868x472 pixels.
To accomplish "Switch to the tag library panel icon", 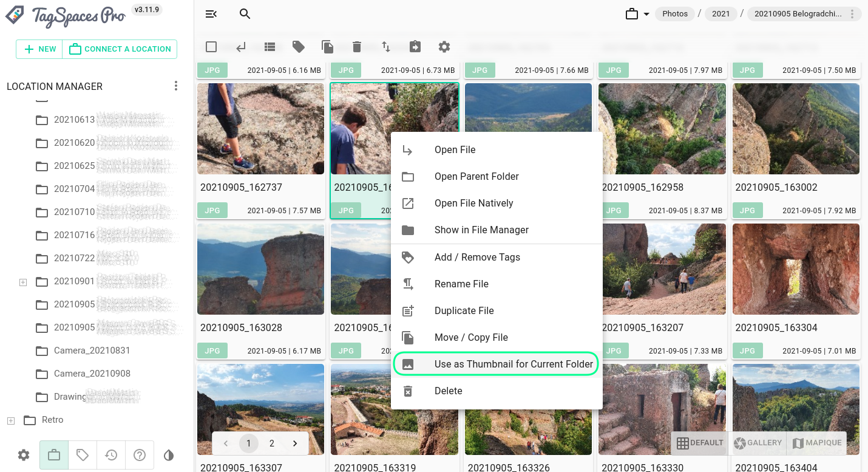I will click(x=82, y=454).
